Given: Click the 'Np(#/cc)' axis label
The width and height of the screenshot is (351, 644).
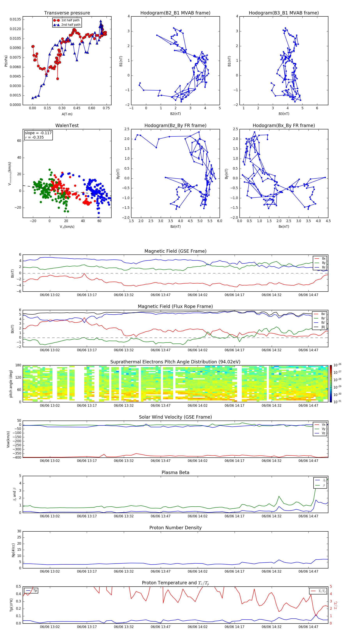Looking at the screenshot, I should (x=13, y=550).
